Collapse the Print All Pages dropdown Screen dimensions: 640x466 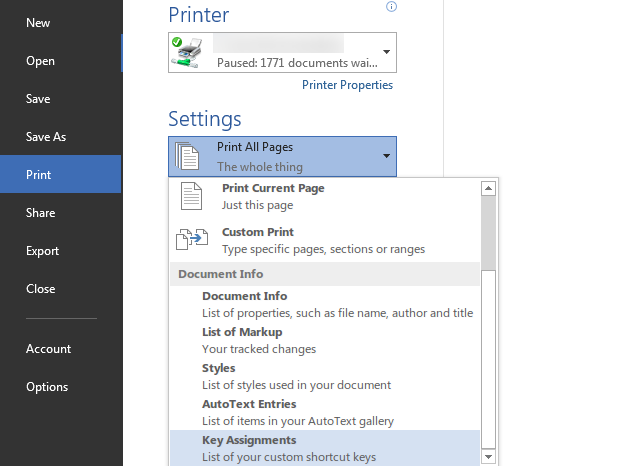[386, 157]
